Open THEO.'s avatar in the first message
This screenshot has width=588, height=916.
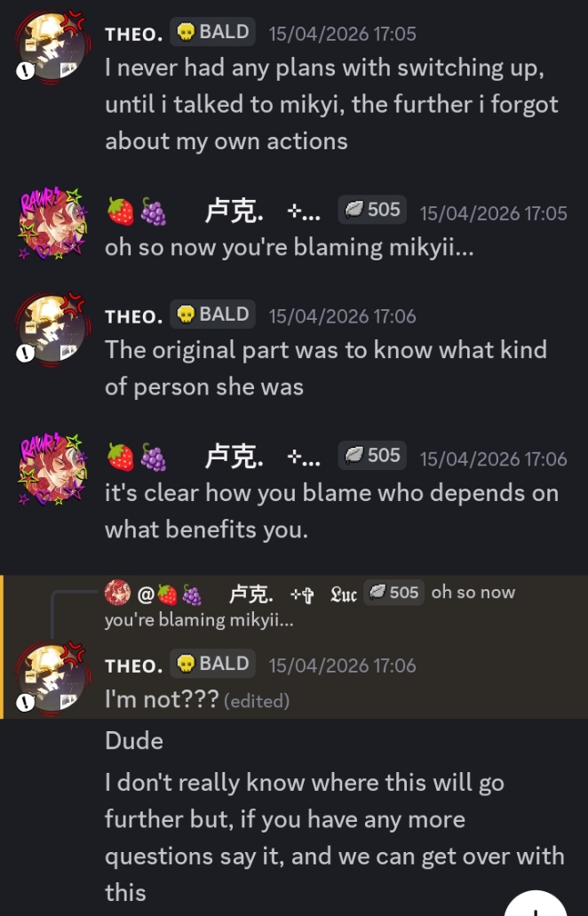tap(52, 47)
